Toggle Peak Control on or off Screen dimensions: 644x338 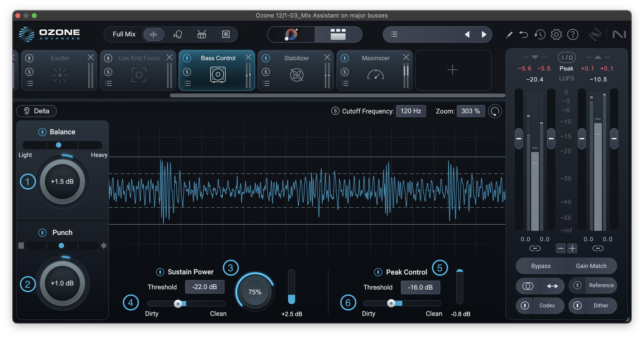(378, 272)
